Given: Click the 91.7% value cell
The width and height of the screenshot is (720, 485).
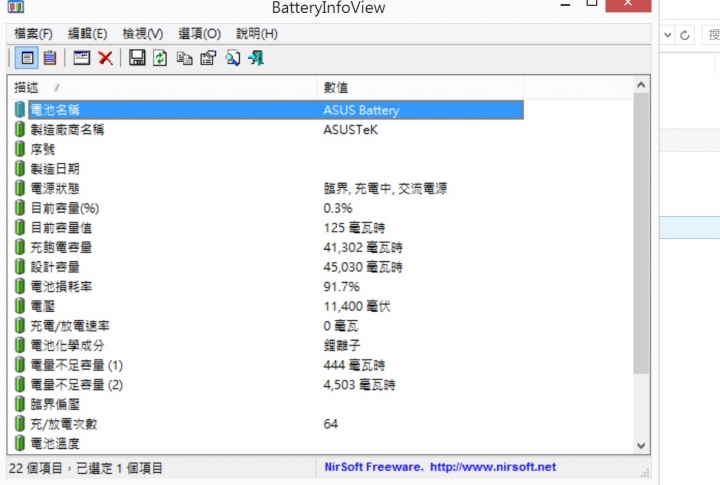Looking at the screenshot, I should coord(341,287).
